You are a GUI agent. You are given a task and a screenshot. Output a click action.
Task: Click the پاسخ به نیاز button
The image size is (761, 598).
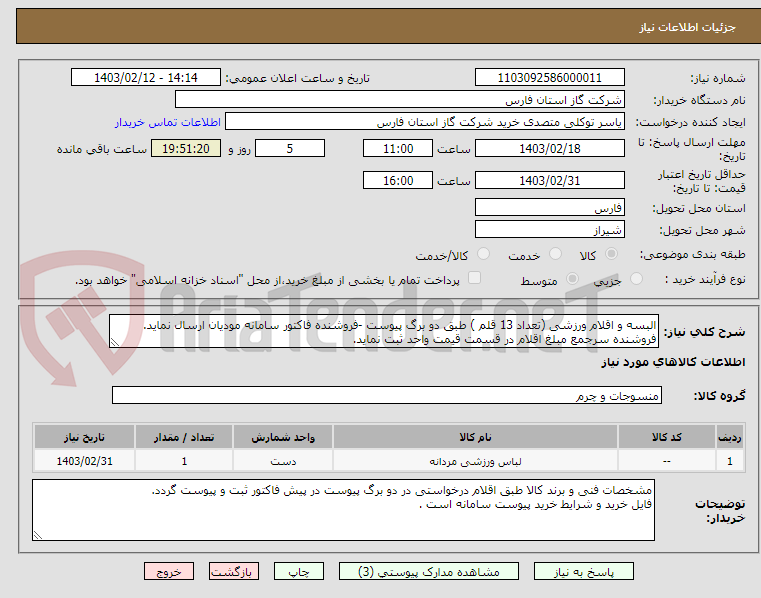pos(583,571)
